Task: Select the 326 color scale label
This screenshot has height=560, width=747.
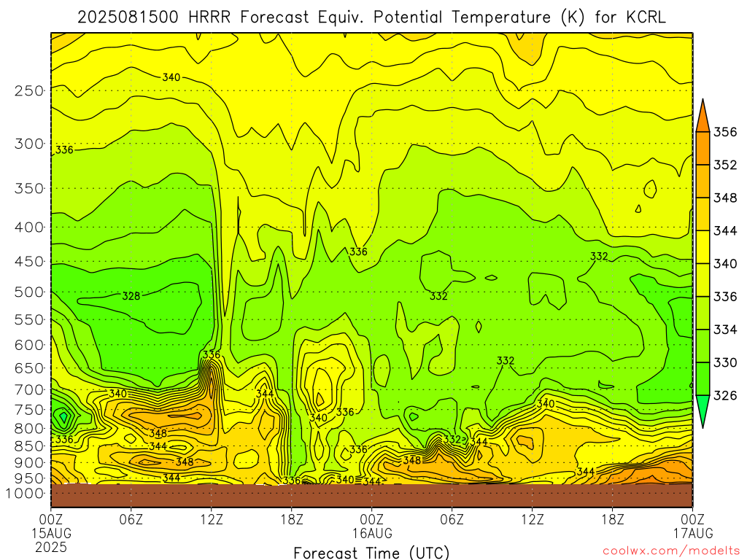Action: click(726, 396)
